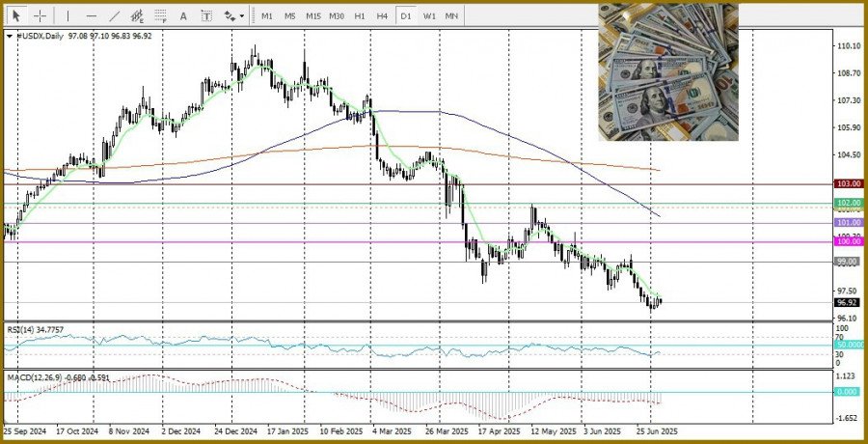
Task: Toggle the D1 daily timeframe
Action: click(x=405, y=16)
